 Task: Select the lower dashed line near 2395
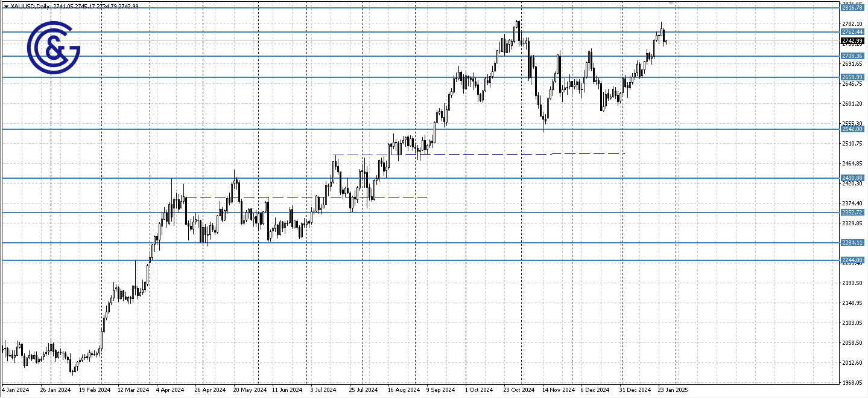coord(302,197)
